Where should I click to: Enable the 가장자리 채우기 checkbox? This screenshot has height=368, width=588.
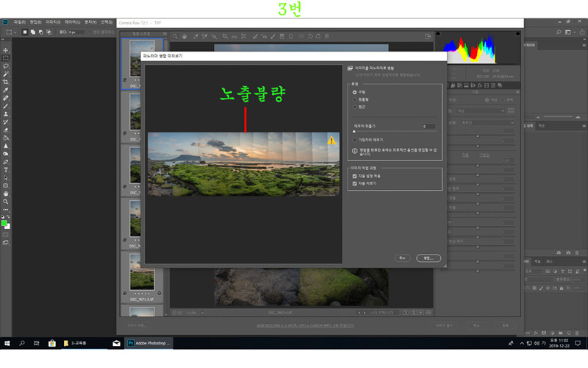(x=354, y=140)
